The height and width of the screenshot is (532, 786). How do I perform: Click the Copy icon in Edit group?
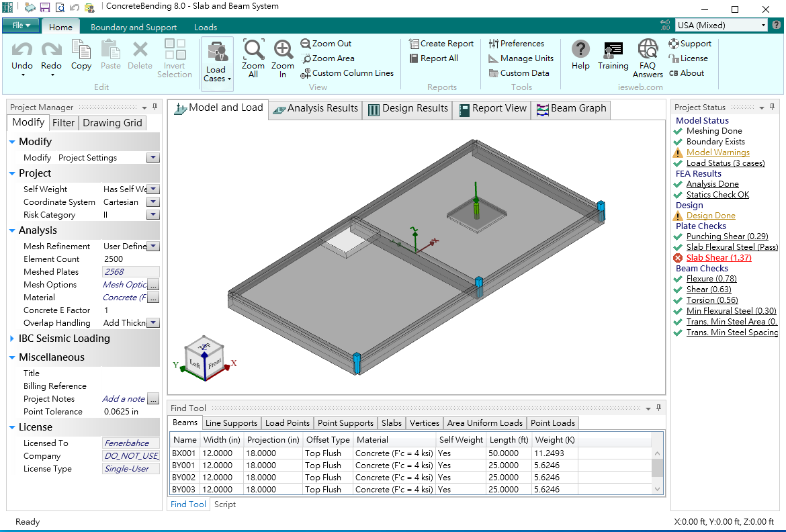81,50
